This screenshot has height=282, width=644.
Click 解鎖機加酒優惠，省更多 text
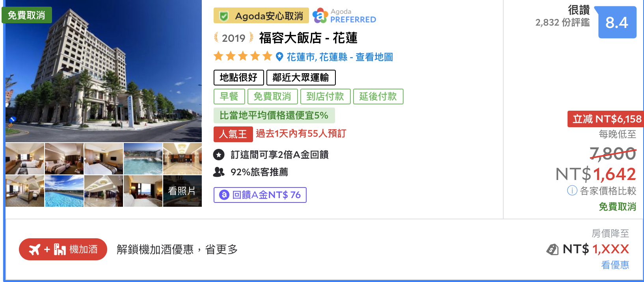pyautogui.click(x=177, y=249)
